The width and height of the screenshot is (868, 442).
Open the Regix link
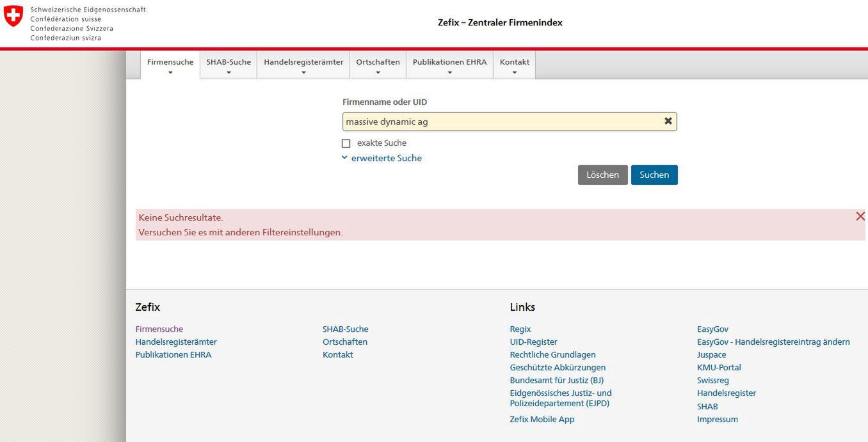pyautogui.click(x=520, y=329)
